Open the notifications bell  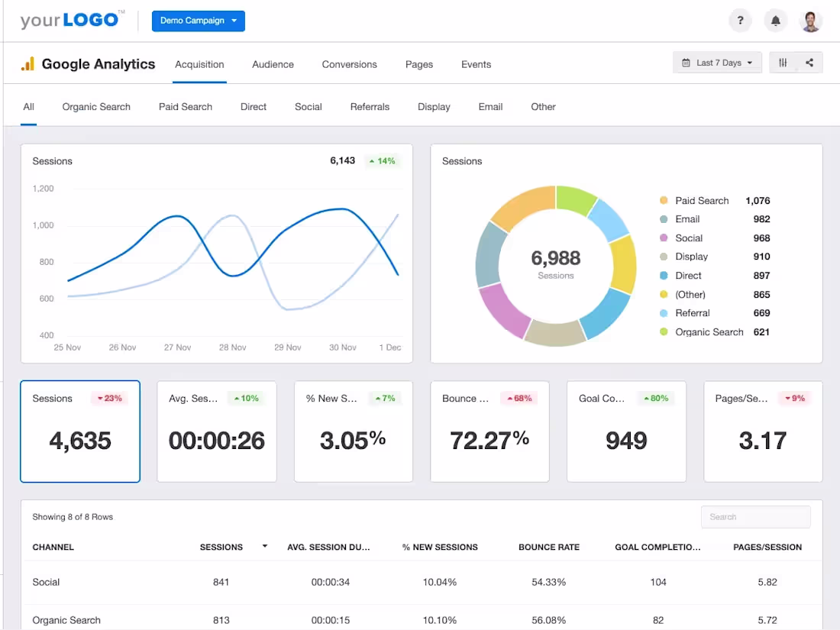[x=775, y=21]
